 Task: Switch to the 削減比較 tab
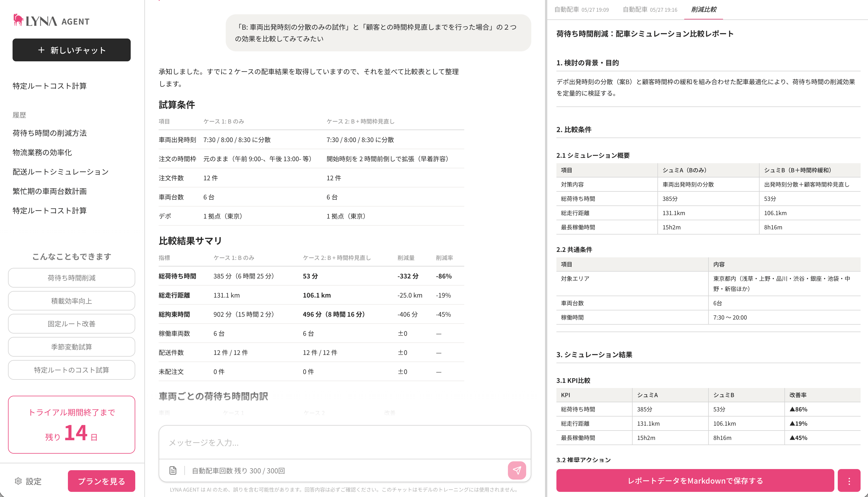pyautogui.click(x=703, y=10)
